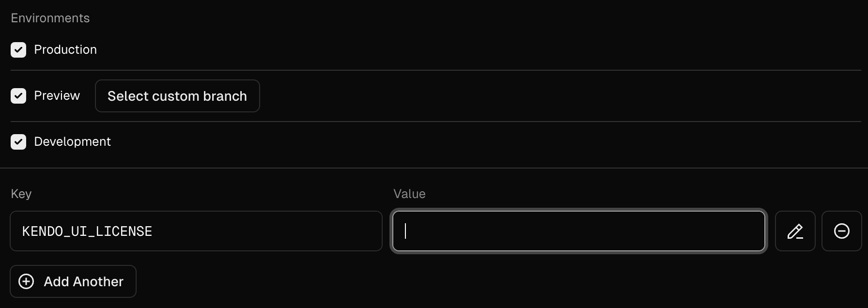The image size is (868, 308).
Task: Uncheck the Development environment checkbox
Action: pos(18,142)
